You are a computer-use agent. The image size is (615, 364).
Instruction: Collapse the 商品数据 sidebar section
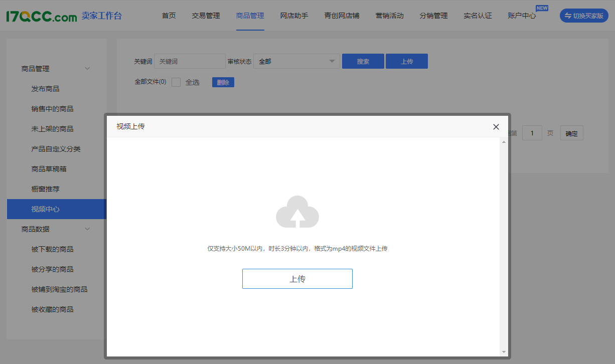click(87, 229)
